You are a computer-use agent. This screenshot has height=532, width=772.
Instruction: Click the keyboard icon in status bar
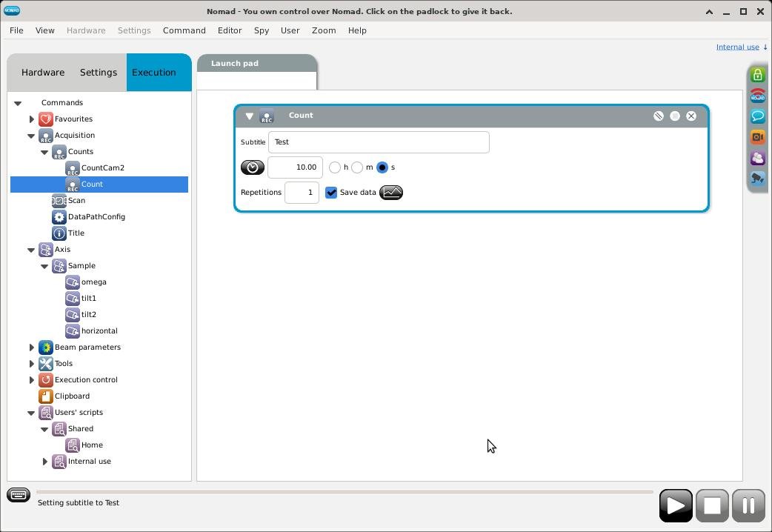(19, 495)
